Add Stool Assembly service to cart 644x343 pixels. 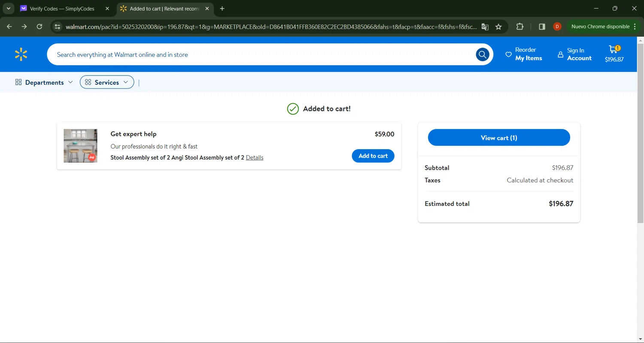(x=373, y=156)
